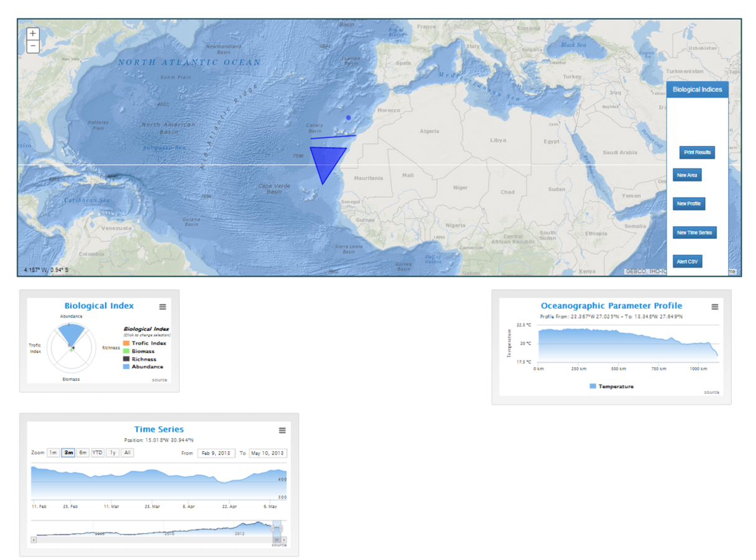The image size is (756, 560).
Task: Click the Time Series scrollbar thumb
Action: coord(277,539)
